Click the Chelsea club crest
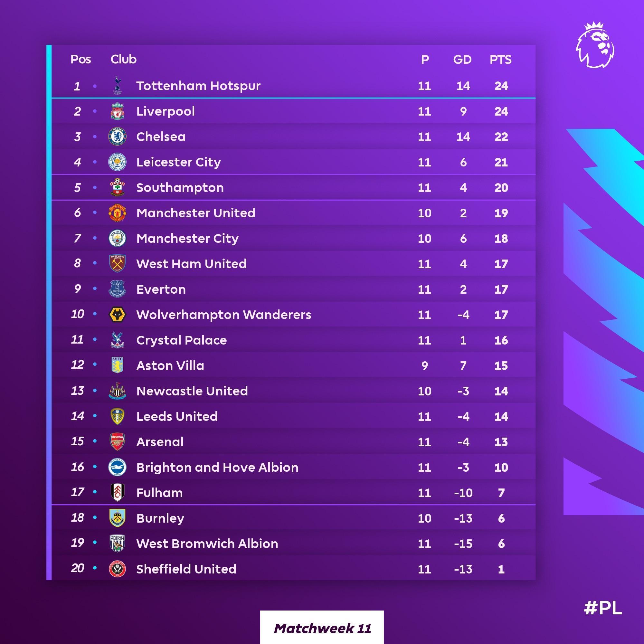The height and width of the screenshot is (644, 644). [x=117, y=137]
